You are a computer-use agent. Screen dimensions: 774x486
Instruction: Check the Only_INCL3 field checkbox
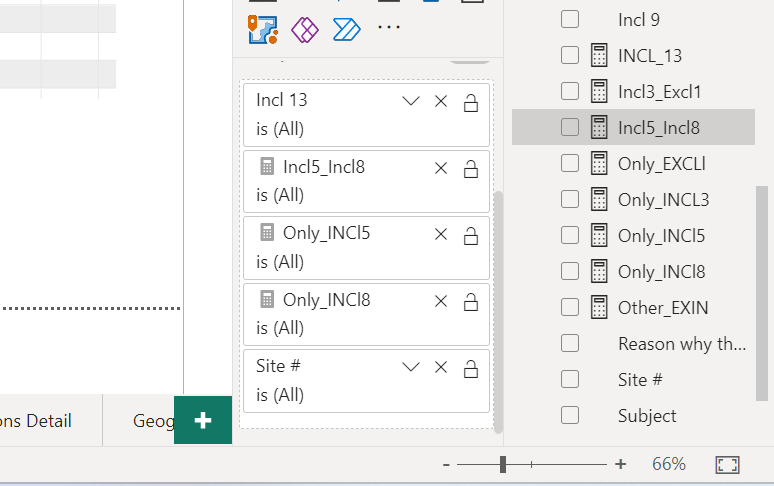coord(570,199)
